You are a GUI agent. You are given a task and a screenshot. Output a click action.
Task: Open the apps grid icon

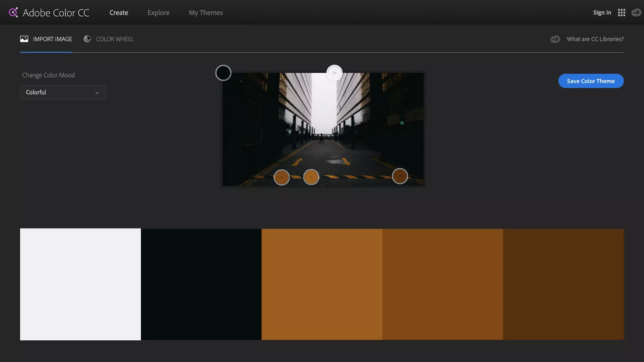[621, 13]
